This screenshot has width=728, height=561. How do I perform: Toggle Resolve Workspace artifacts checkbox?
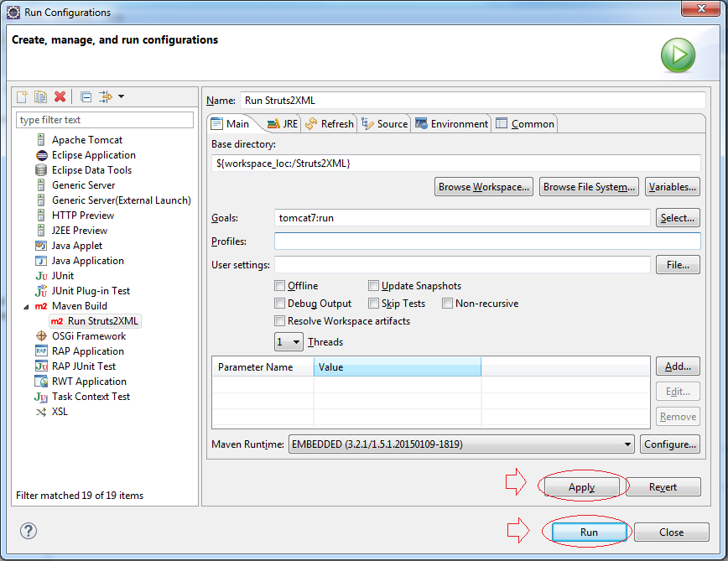279,321
